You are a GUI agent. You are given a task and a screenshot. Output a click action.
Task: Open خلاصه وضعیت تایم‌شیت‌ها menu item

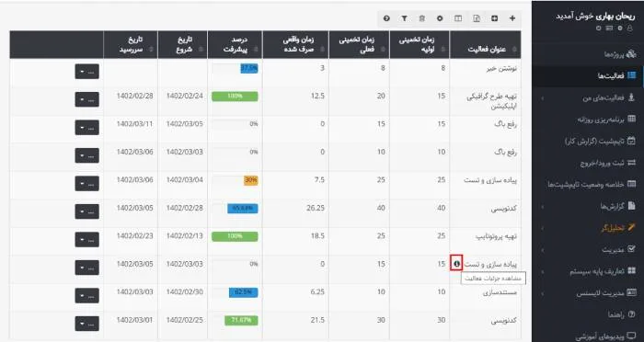[588, 185]
